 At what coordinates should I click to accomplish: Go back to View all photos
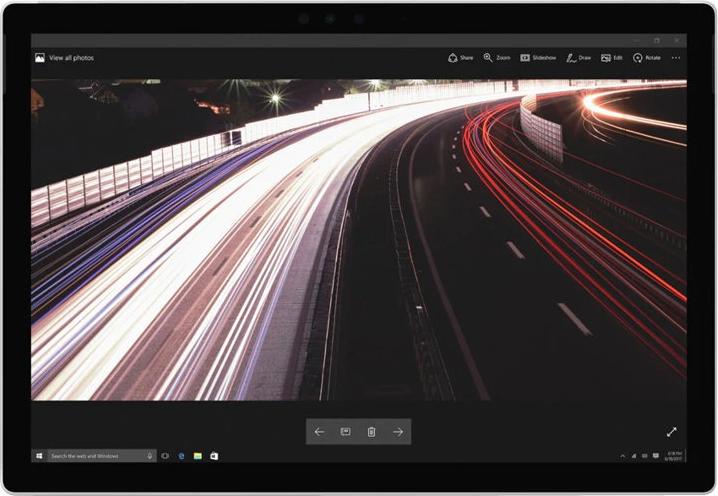64,58
